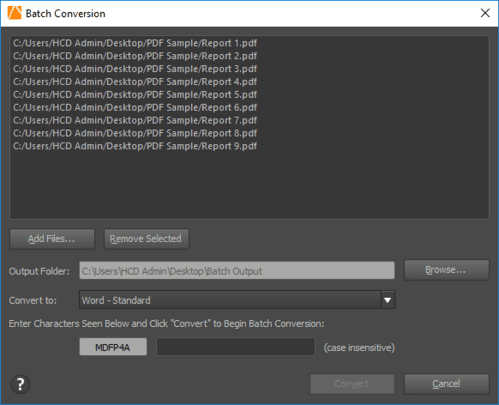Select Report 6.pdf in the file list
The image size is (499, 405).
click(135, 107)
